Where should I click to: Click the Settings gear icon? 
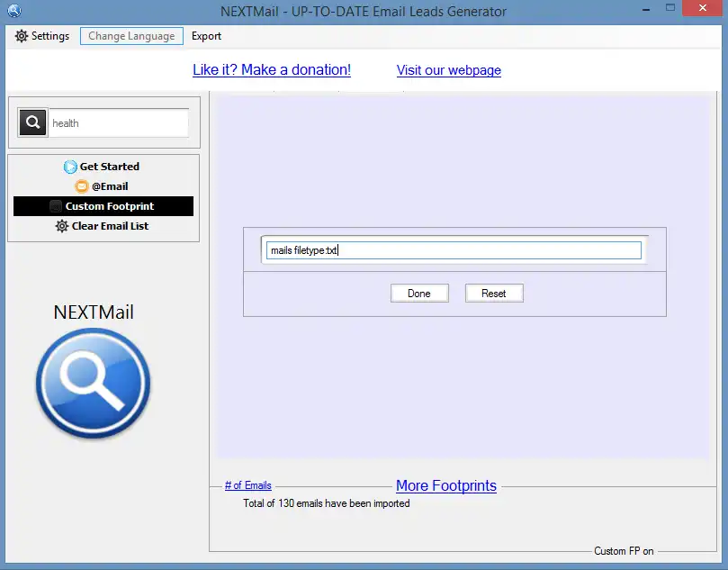point(22,36)
